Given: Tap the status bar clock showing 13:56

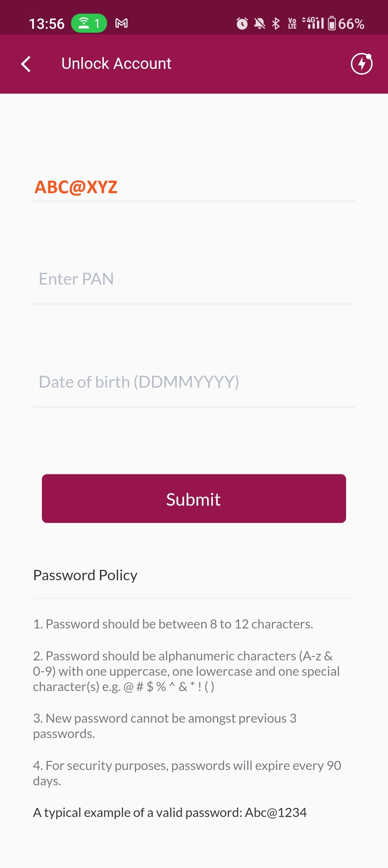Looking at the screenshot, I should 47,23.
